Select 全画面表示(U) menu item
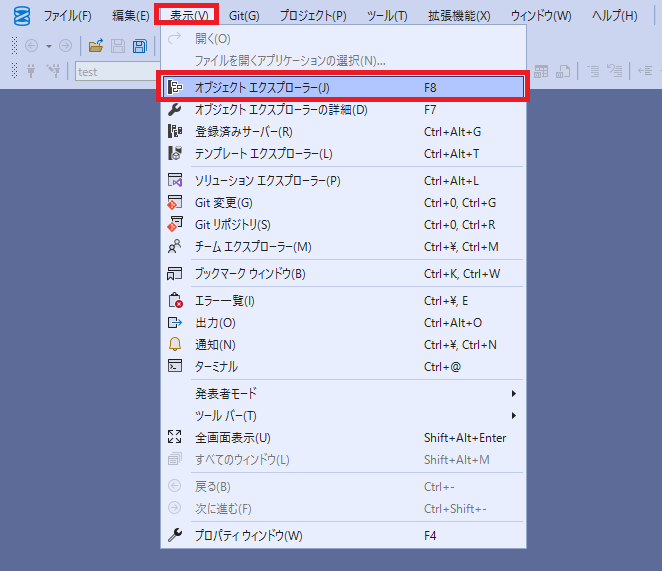 [x=343, y=438]
